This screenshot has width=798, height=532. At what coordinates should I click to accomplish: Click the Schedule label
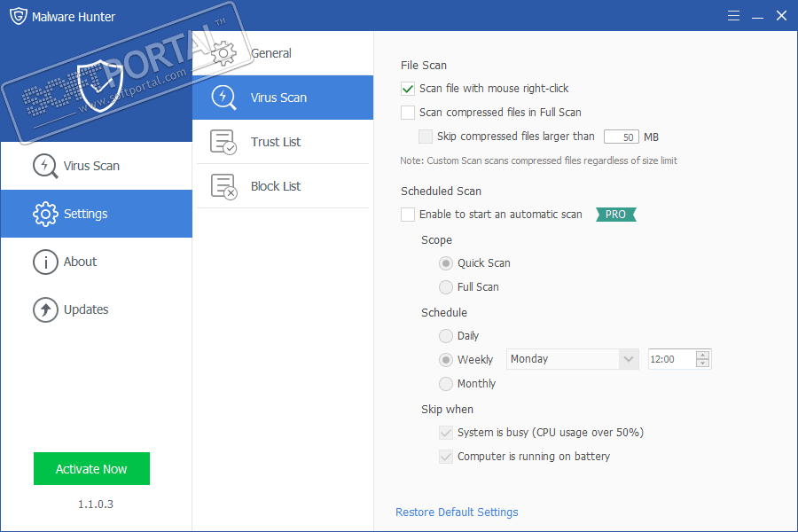[x=444, y=313]
